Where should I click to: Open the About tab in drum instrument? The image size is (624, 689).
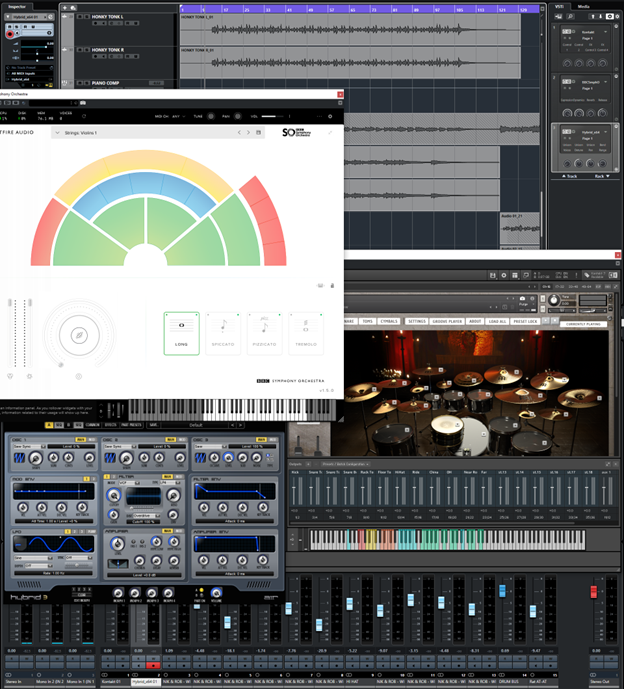pyautogui.click(x=475, y=321)
